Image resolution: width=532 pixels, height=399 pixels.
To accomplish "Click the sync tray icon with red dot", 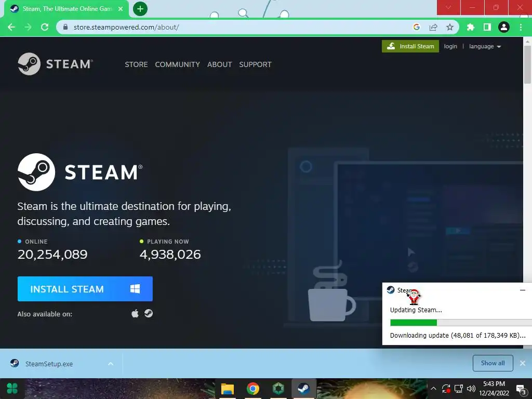I will [x=446, y=389].
